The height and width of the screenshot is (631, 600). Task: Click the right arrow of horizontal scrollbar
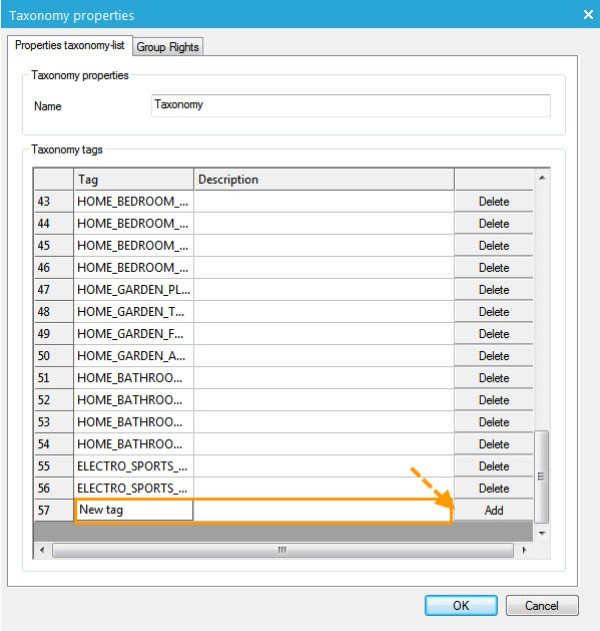(x=524, y=550)
